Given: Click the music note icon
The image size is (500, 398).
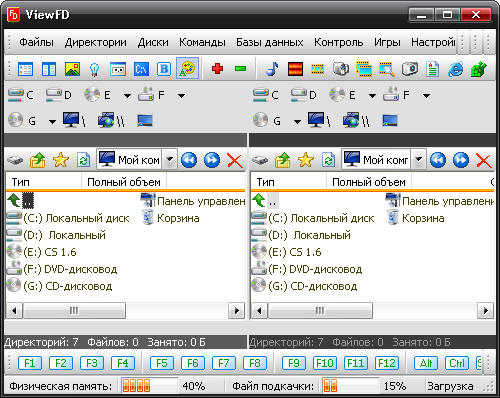Looking at the screenshot, I should [x=272, y=69].
